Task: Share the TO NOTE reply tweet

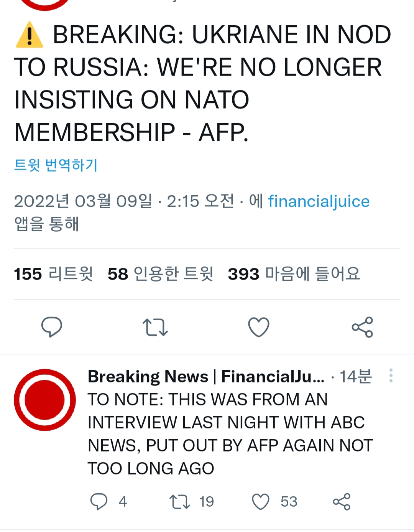Action: pos(342,501)
